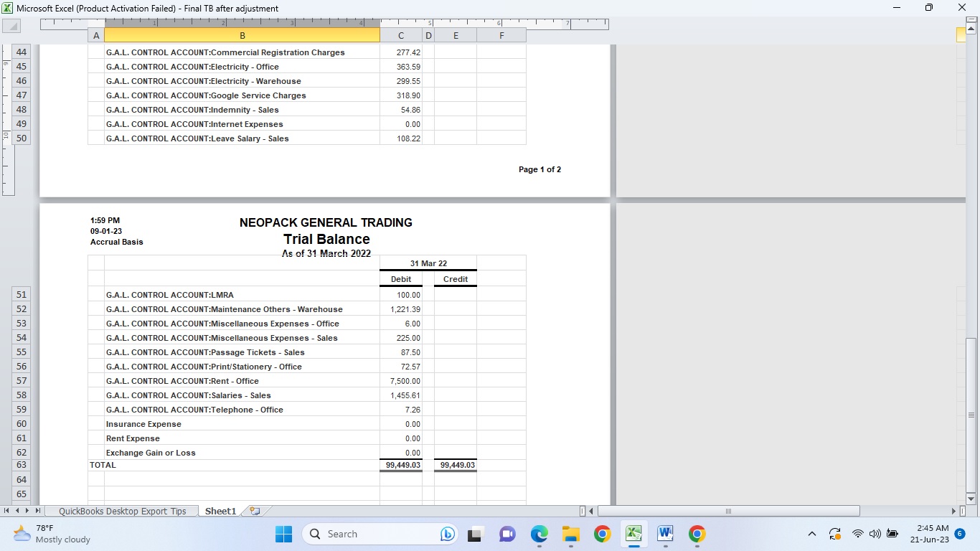
Task: Select column C header
Action: tap(401, 35)
